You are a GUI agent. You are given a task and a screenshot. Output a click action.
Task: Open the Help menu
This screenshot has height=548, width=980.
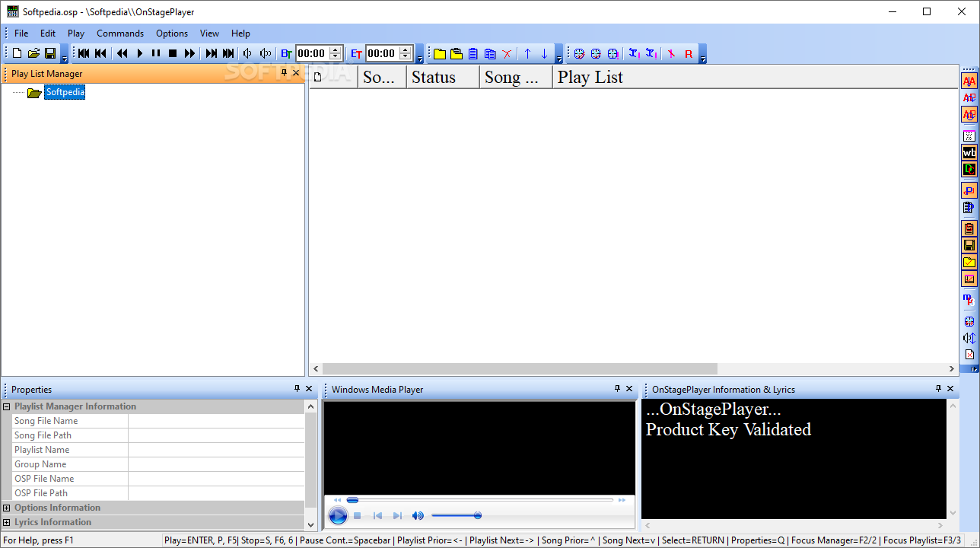point(240,33)
